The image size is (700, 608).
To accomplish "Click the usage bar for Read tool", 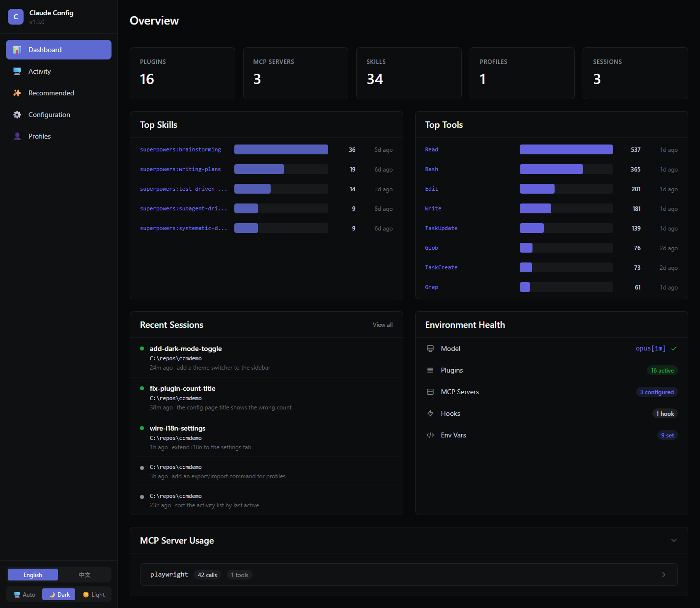I will 566,149.
